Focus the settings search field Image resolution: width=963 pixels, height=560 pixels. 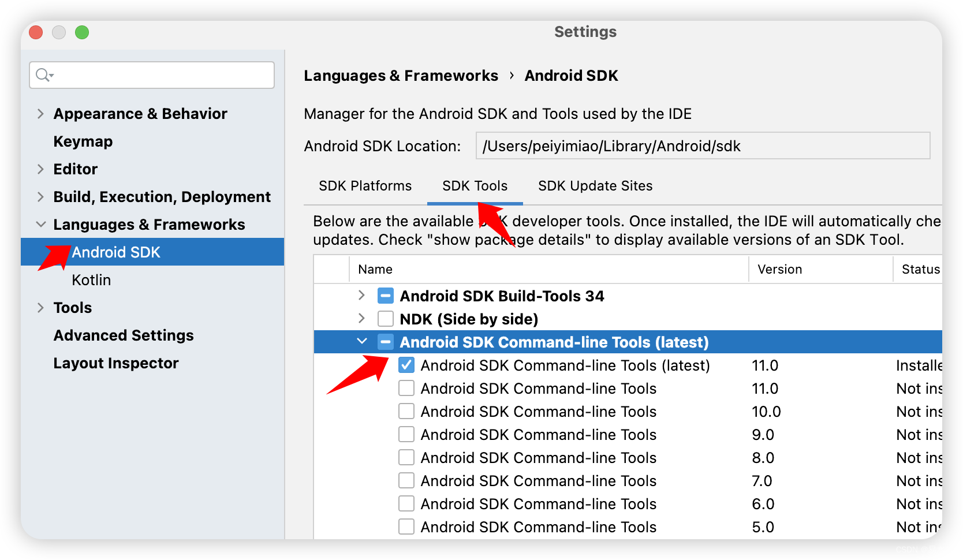(x=152, y=75)
